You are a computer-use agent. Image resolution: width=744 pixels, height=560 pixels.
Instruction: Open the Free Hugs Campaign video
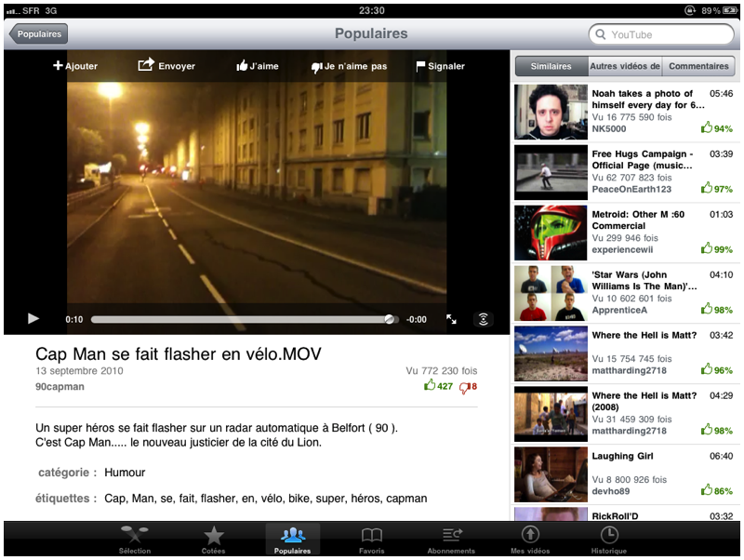pos(626,172)
